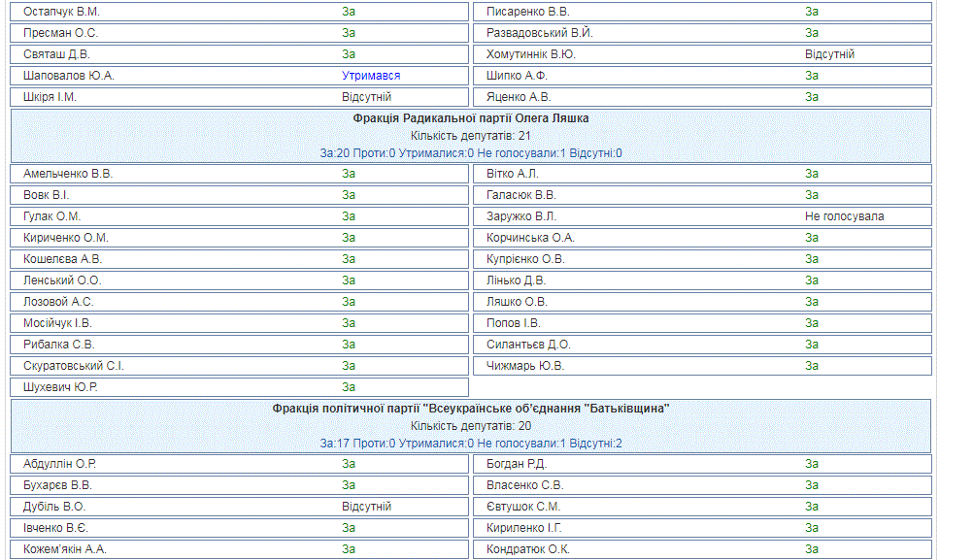Click the Батьківщина faction header title
973x560 pixels.
(x=471, y=409)
